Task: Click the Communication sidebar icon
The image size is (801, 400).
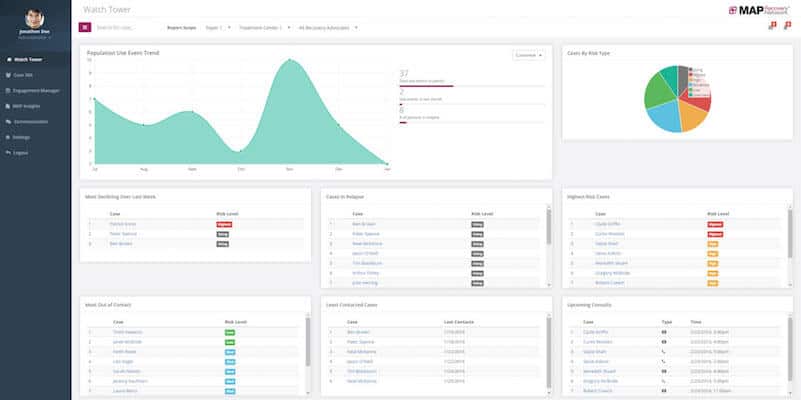Action: [x=9, y=122]
